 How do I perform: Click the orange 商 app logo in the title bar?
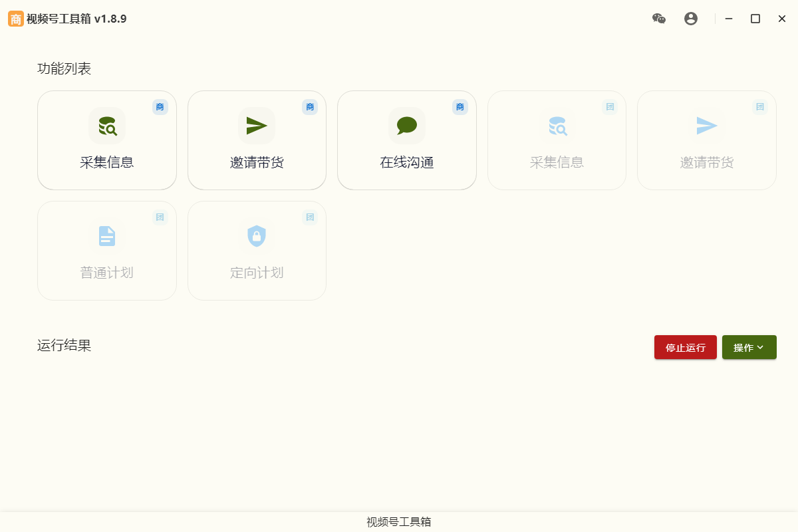coord(16,19)
